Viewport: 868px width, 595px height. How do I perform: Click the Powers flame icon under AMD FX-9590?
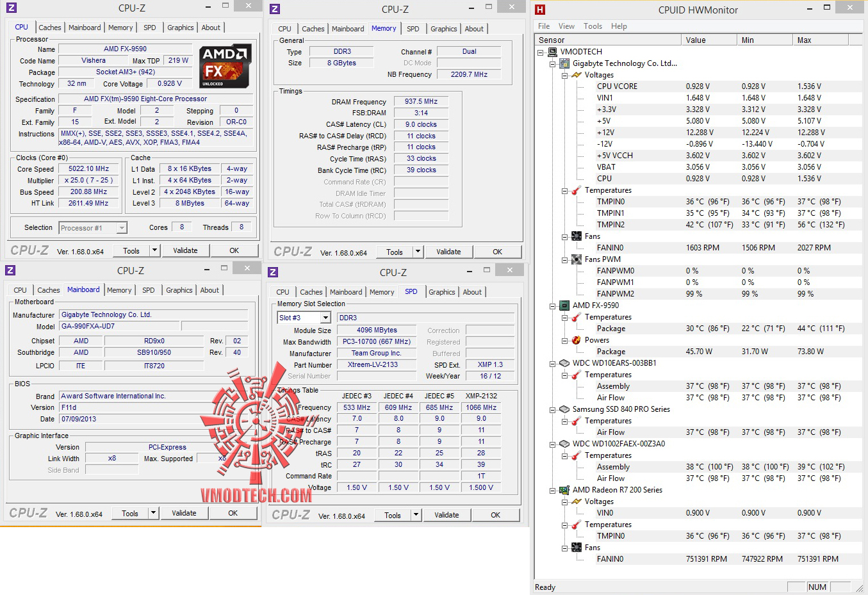coord(577,340)
